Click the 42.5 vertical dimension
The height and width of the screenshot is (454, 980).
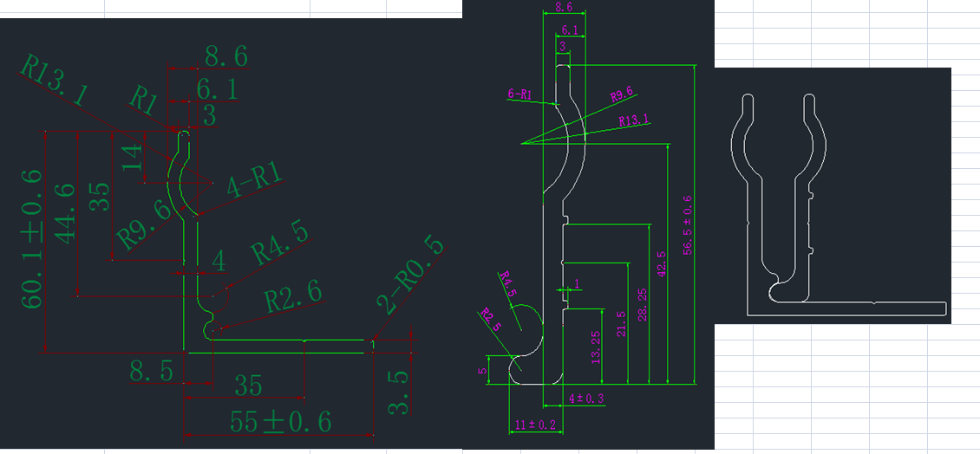tap(662, 264)
